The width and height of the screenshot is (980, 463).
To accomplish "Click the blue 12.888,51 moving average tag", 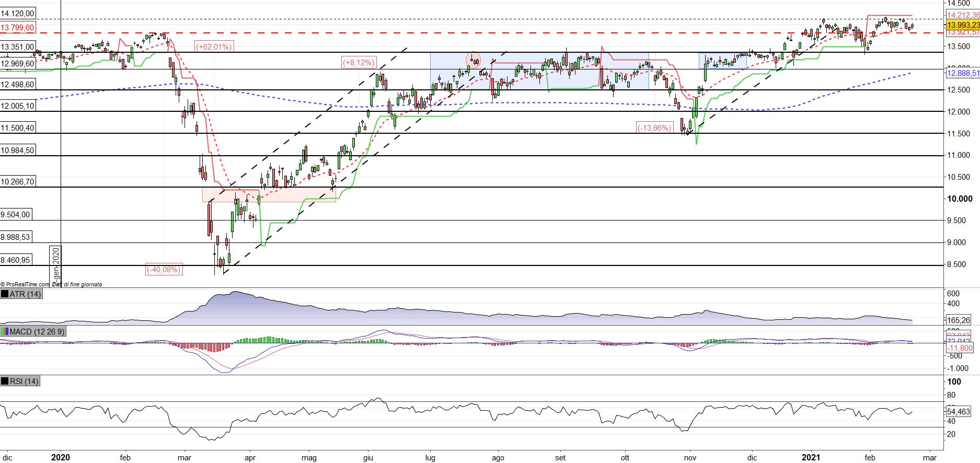I will (x=962, y=74).
